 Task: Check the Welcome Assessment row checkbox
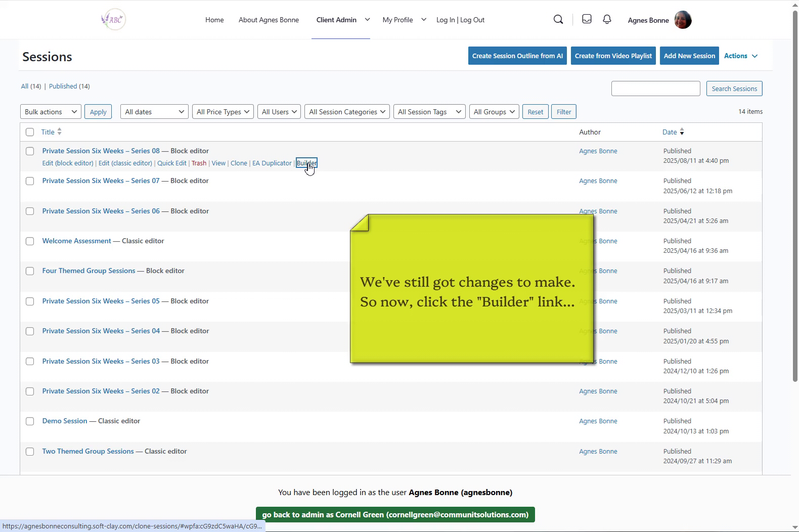coord(30,241)
